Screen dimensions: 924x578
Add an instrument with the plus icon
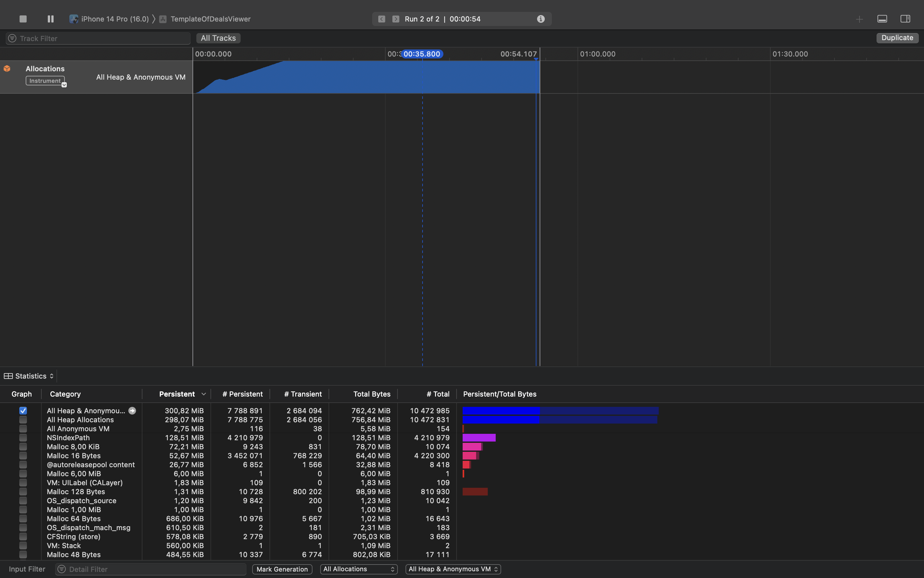click(x=859, y=19)
